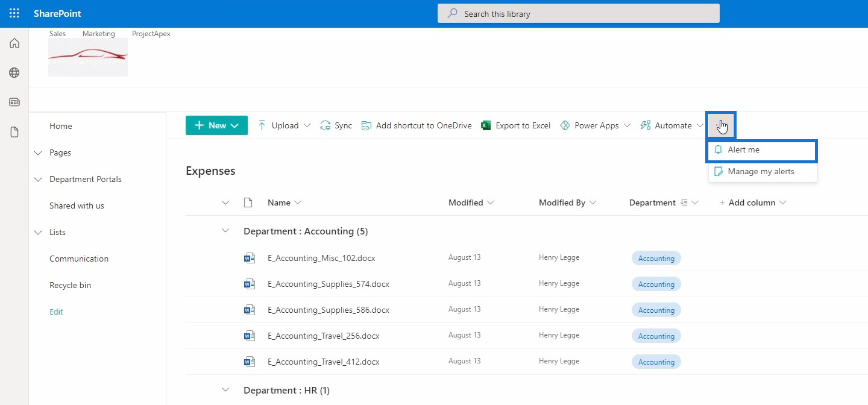Select Alert me menu item
868x405 pixels.
(x=762, y=151)
